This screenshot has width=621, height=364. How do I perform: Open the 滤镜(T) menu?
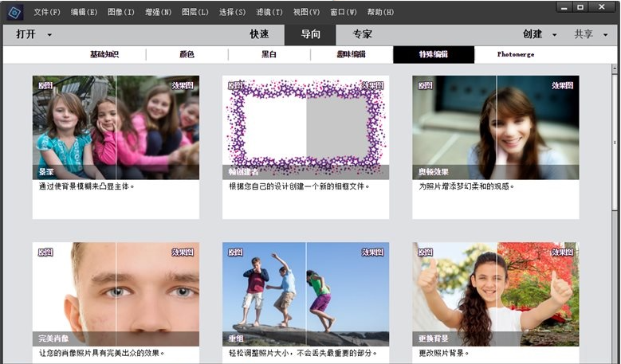(x=269, y=12)
